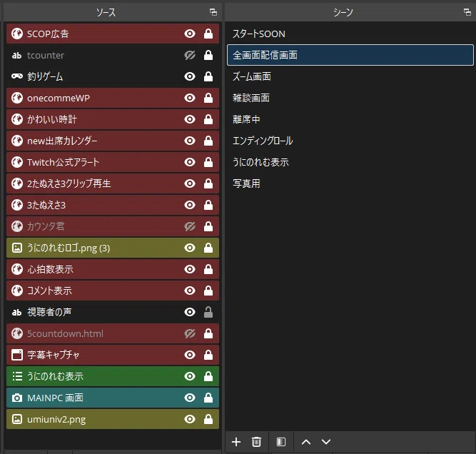
Task: Click the browser source icon of SCOP広告
Action: (17, 34)
